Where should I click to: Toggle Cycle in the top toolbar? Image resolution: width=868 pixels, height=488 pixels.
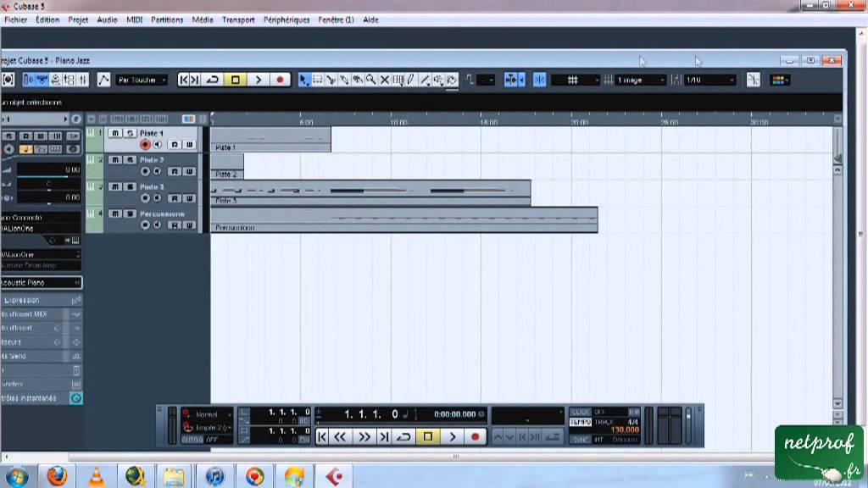(x=213, y=80)
